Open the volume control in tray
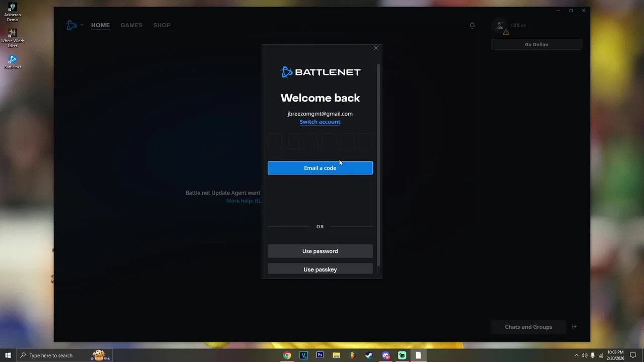Viewport: 644px width, 362px height. coord(585,355)
